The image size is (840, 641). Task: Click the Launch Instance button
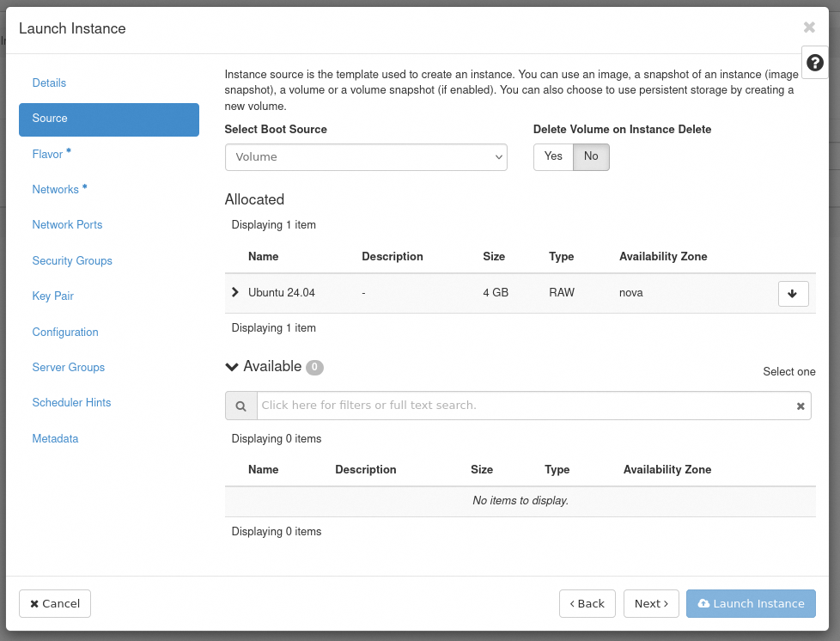point(751,603)
